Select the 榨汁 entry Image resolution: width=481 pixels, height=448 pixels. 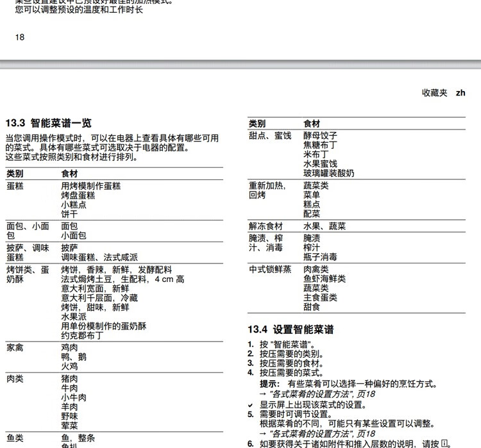[x=312, y=247]
